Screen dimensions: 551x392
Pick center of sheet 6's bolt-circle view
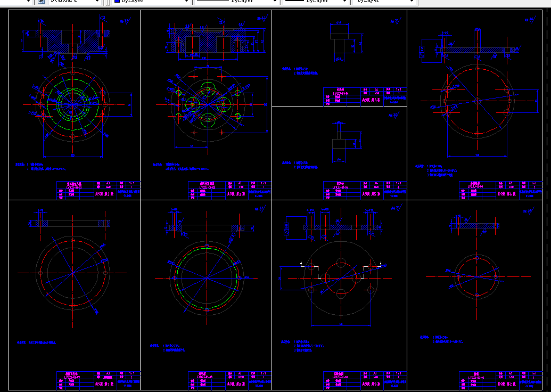(x=477, y=101)
